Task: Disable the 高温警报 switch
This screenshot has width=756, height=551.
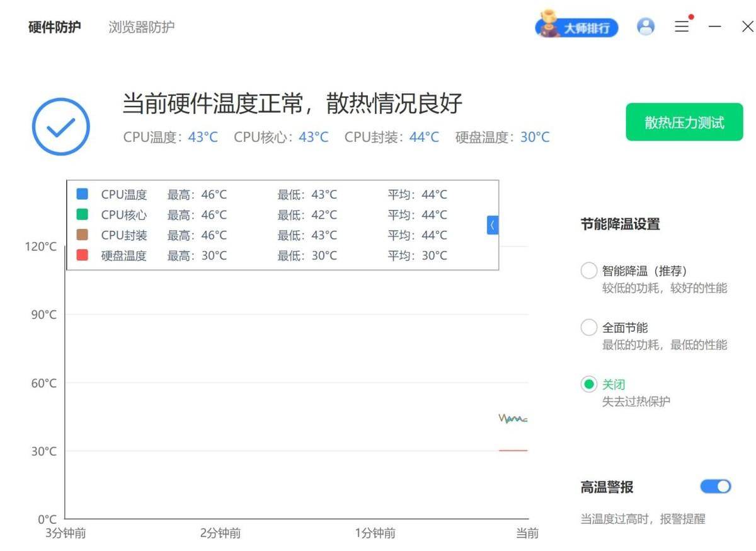Action: tap(715, 486)
